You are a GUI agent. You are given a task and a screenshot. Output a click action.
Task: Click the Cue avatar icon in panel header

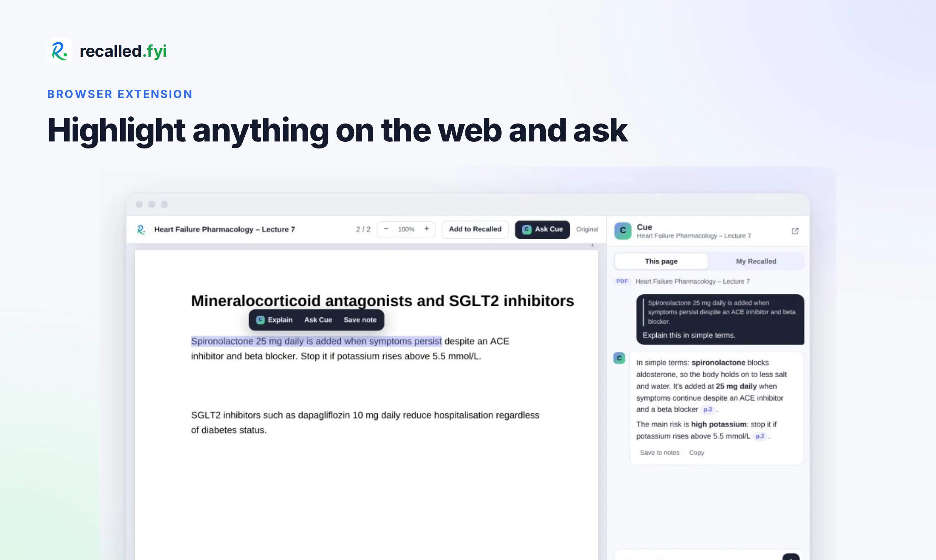(623, 231)
